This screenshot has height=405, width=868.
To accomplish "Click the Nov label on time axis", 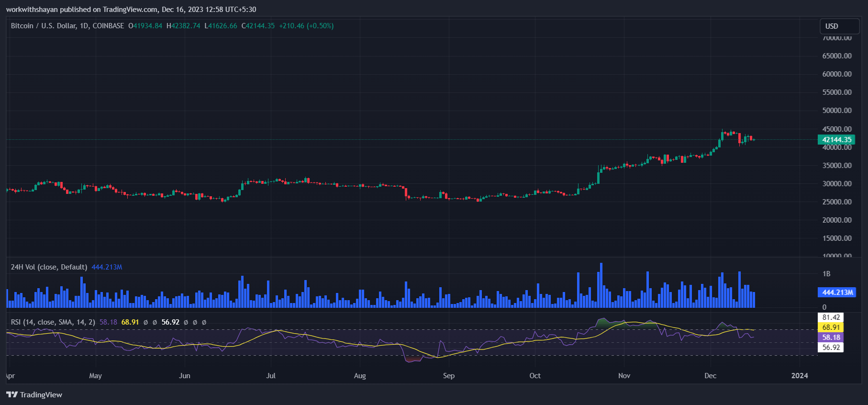I will tap(624, 376).
